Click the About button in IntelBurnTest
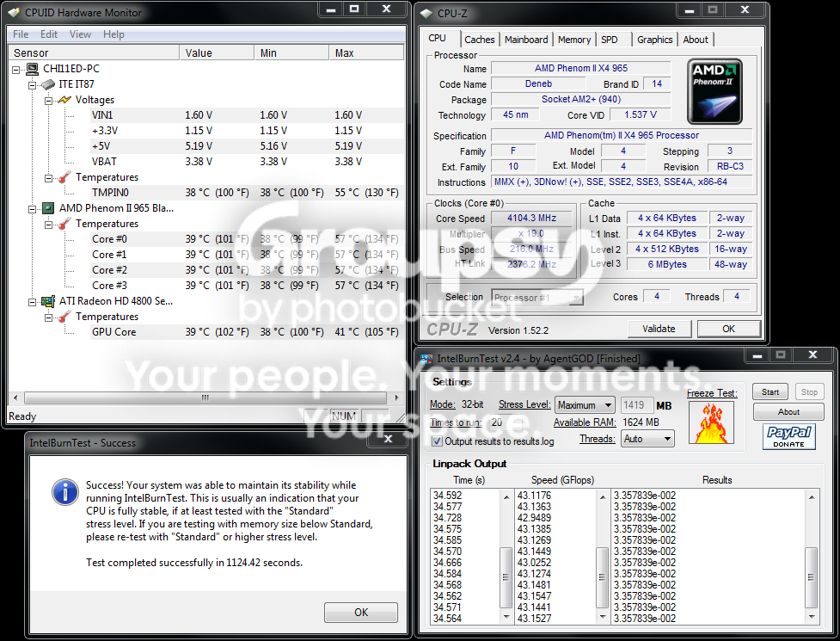 [x=788, y=411]
